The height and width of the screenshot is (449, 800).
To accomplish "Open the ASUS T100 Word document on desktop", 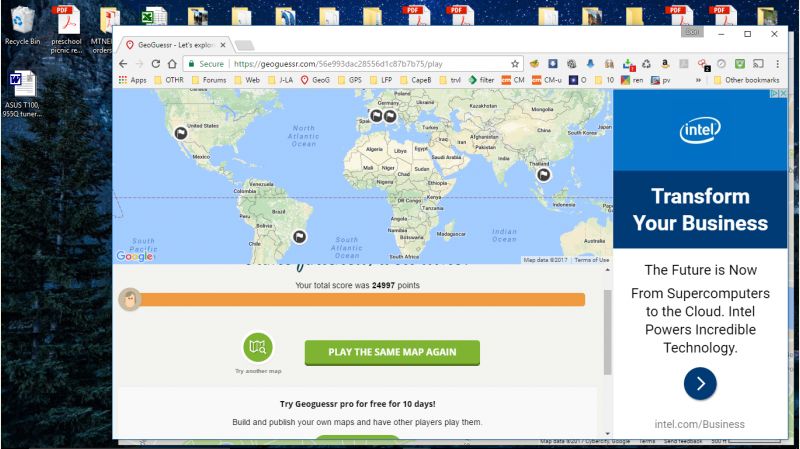I will coord(22,94).
